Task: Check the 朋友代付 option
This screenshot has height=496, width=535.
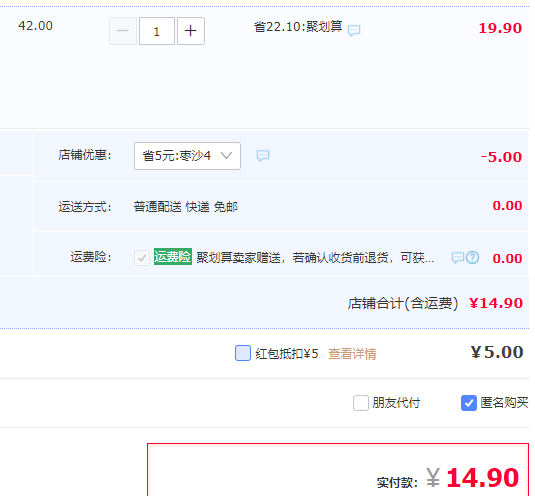Action: coord(361,403)
